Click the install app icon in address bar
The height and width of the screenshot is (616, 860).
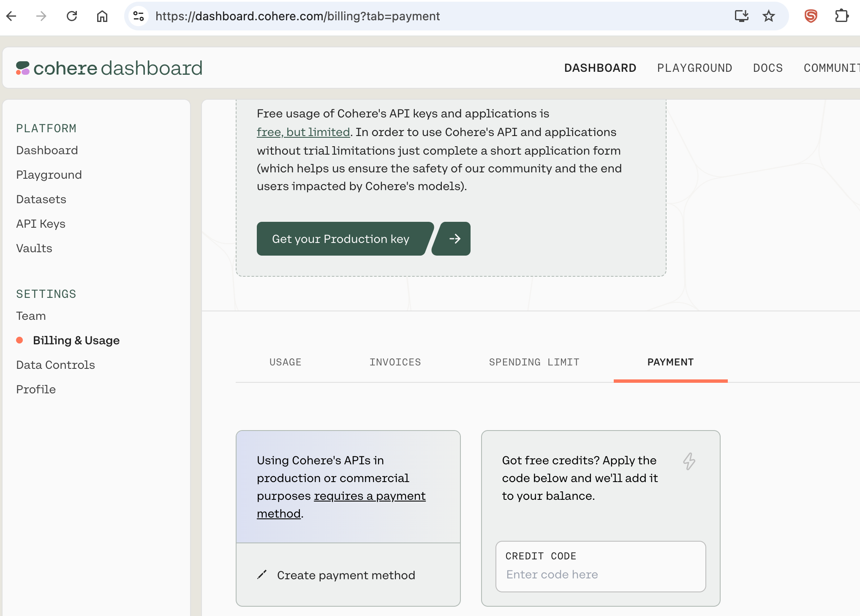742,16
